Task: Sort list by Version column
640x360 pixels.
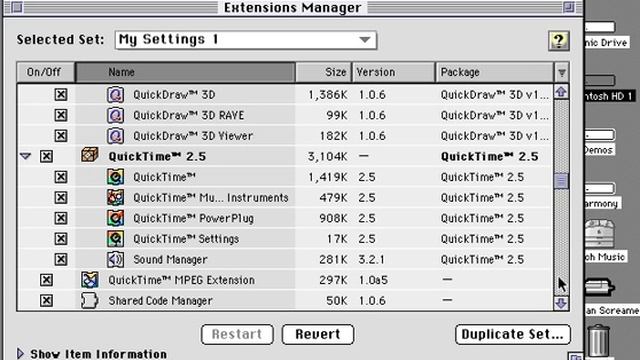Action: 393,72
